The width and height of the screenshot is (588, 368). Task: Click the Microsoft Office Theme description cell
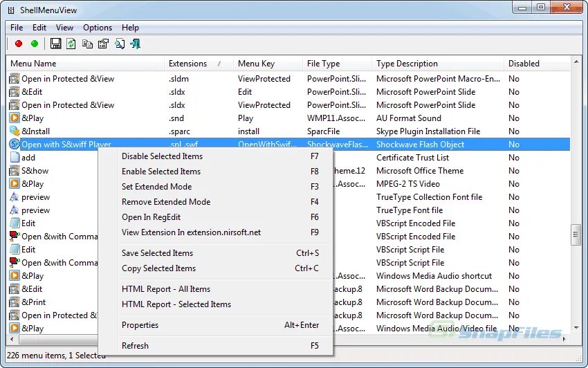[x=420, y=171]
